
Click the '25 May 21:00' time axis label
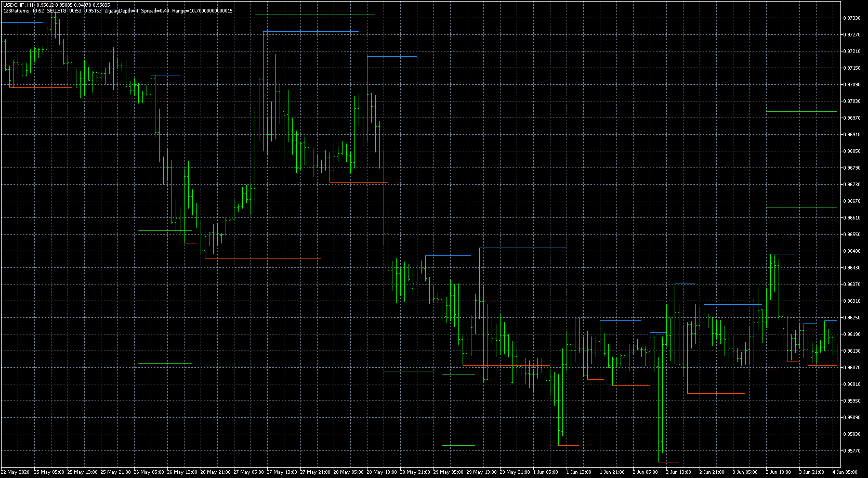116,472
